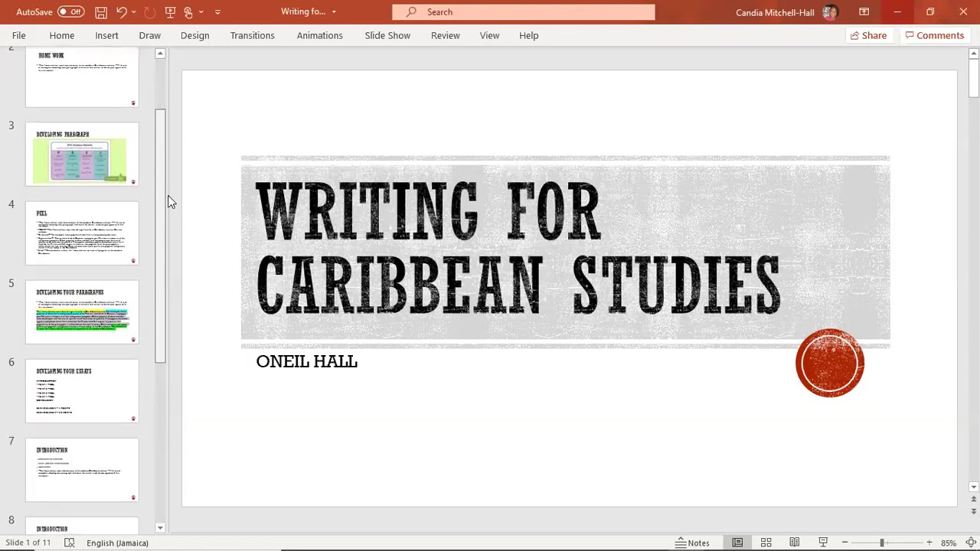Toggle the AutoSave switch
Viewport: 980px width, 551px height.
[71, 11]
